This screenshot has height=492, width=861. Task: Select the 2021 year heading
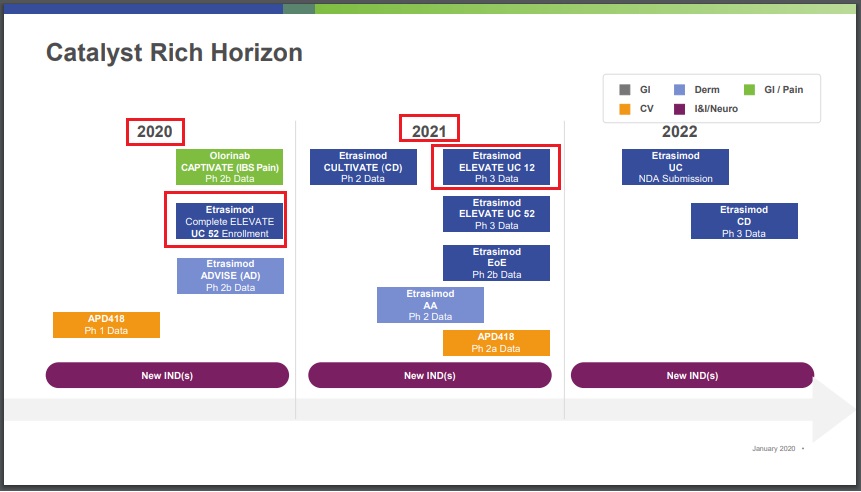coord(429,132)
